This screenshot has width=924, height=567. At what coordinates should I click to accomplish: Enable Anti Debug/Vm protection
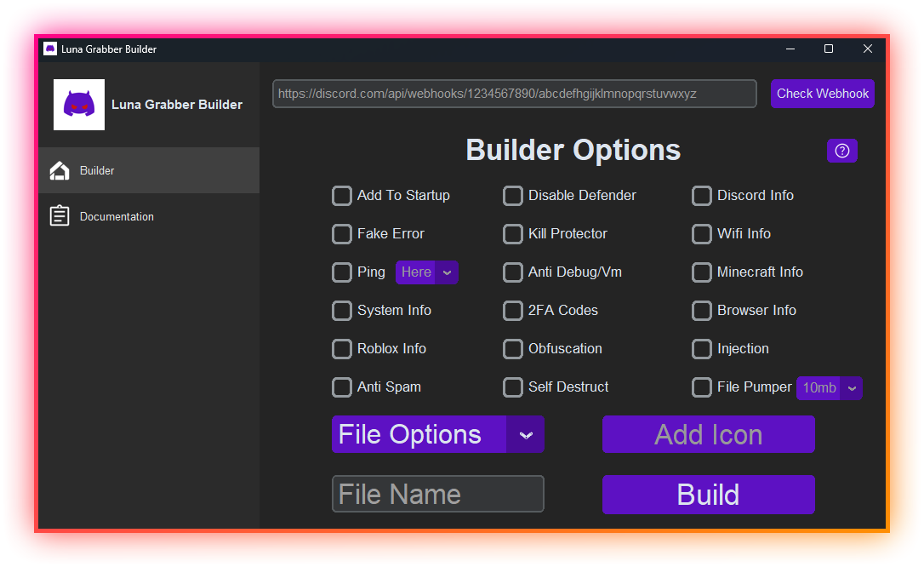(513, 272)
